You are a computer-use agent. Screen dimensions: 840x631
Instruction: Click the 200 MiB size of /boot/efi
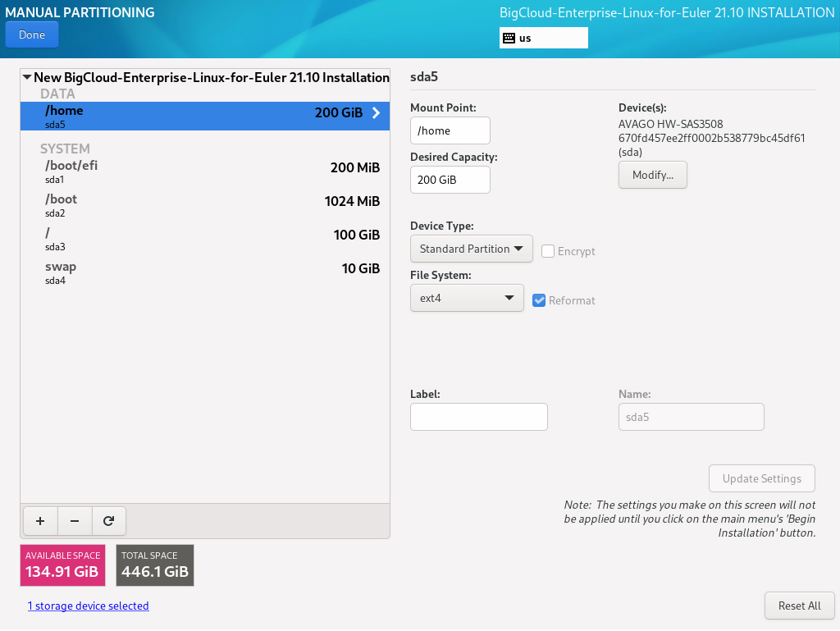(355, 167)
